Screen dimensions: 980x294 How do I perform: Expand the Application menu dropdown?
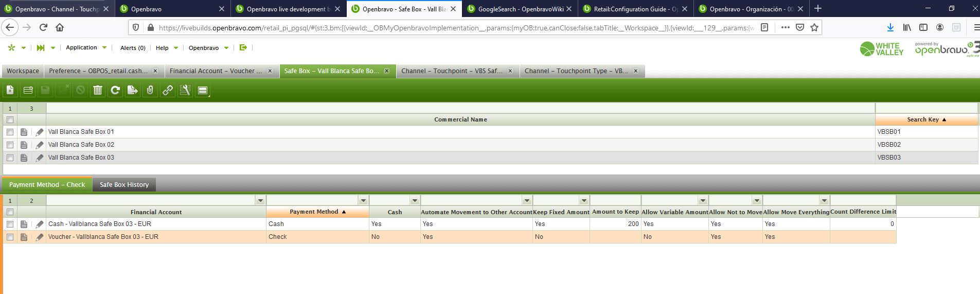point(104,47)
